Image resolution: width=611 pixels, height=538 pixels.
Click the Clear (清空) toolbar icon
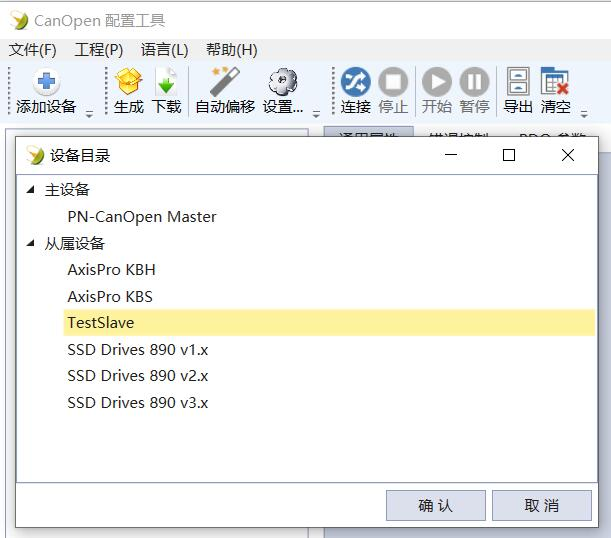click(555, 84)
